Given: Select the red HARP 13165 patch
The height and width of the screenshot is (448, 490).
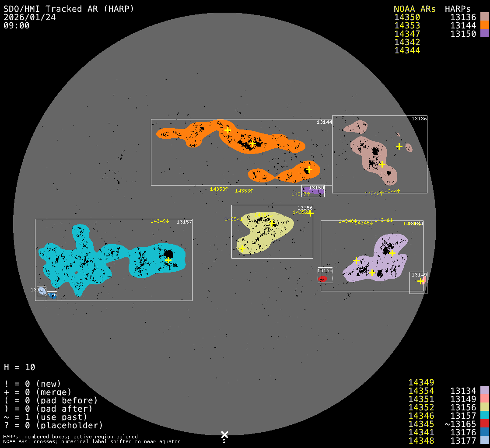Looking at the screenshot, I should [323, 279].
